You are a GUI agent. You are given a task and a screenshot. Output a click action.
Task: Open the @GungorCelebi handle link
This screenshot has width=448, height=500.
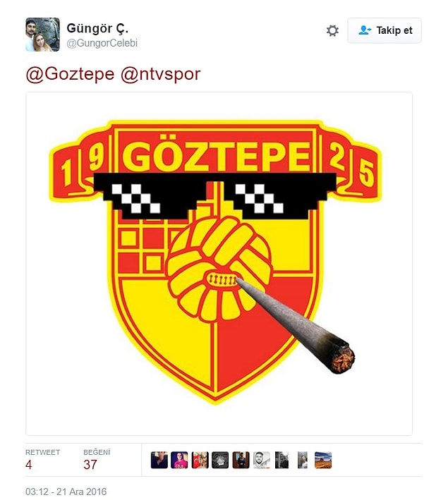tap(102, 43)
